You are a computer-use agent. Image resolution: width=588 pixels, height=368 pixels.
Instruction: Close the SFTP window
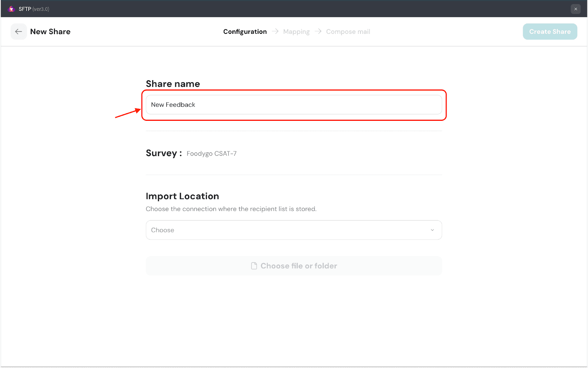[x=576, y=9]
